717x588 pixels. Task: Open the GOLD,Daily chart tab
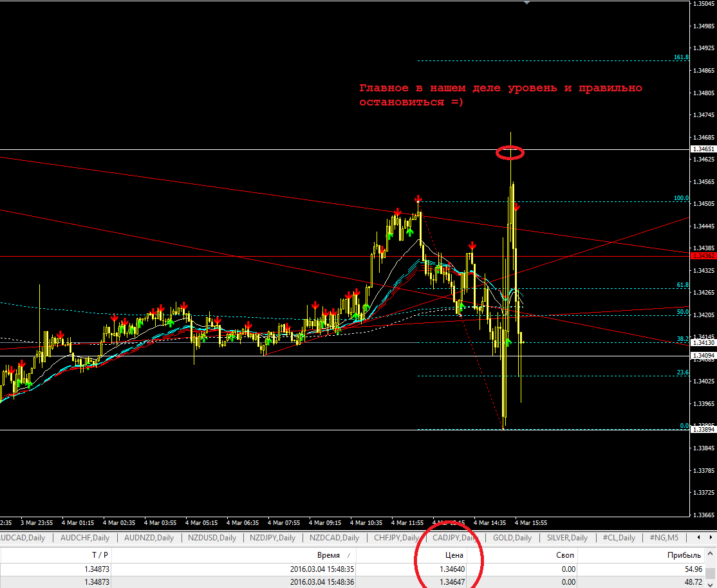512,538
